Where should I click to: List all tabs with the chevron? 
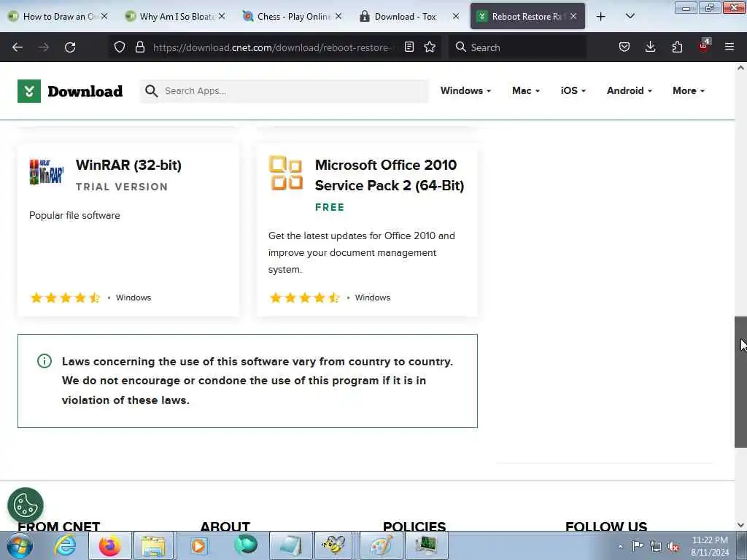tap(630, 16)
